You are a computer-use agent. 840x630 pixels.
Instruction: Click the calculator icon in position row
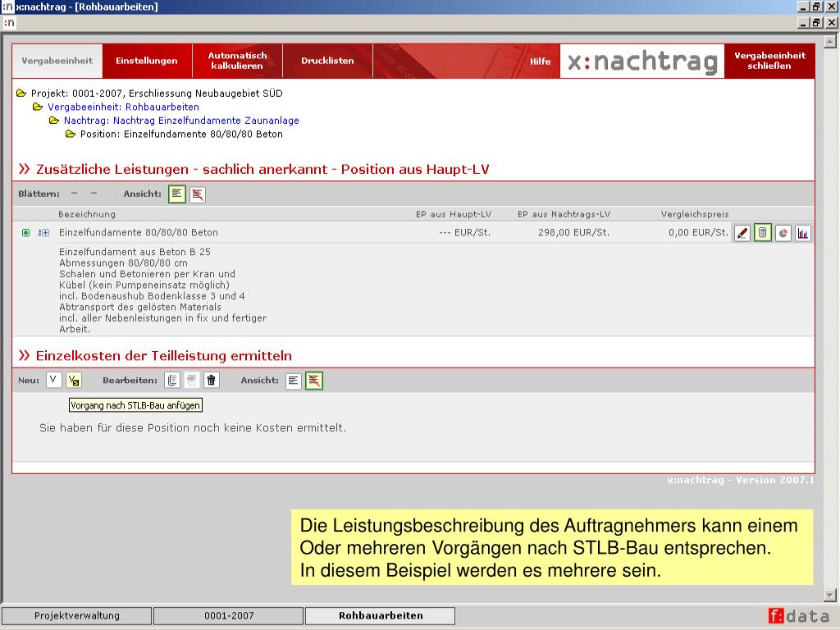(762, 233)
